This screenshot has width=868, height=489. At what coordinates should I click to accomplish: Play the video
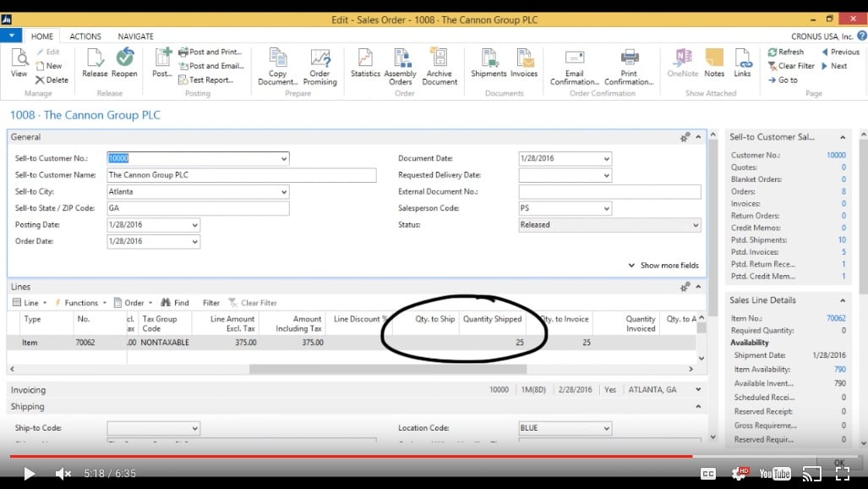coord(29,474)
